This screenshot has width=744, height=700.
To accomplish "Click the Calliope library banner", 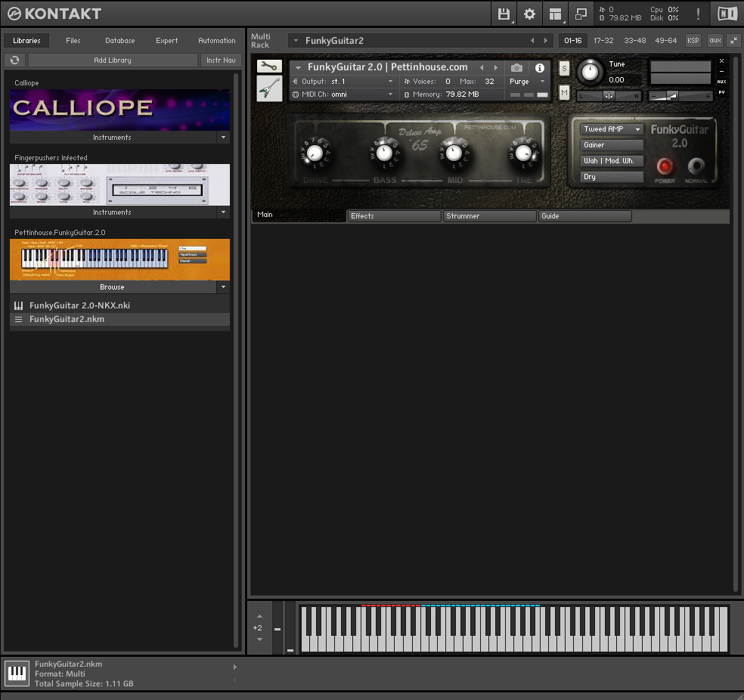I will click(x=119, y=110).
